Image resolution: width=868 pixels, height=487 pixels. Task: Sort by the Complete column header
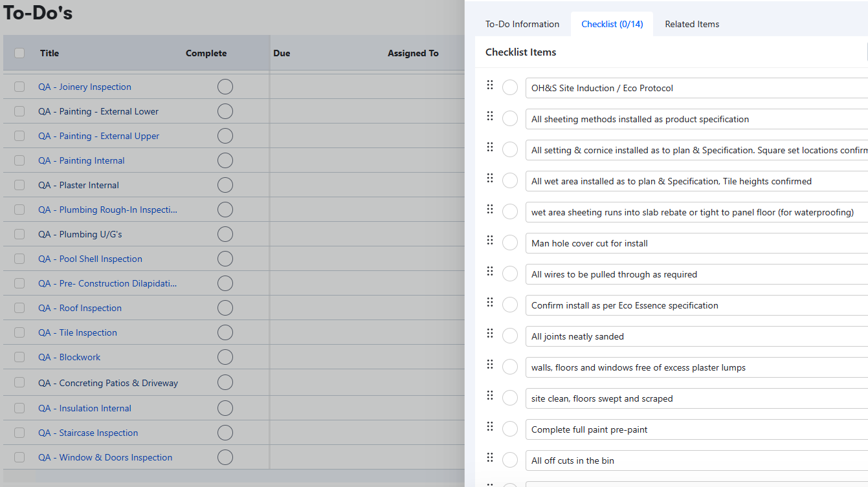pos(206,53)
